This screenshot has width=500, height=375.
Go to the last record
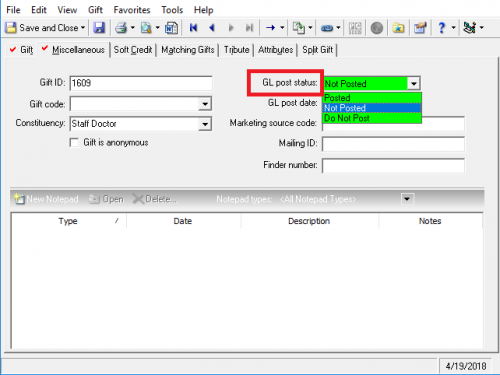(x=249, y=28)
